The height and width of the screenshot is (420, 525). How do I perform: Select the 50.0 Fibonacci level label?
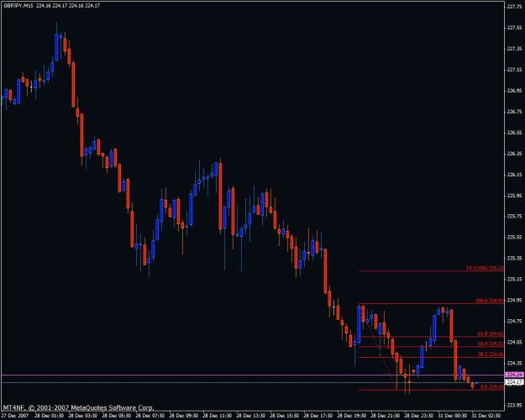(491, 344)
